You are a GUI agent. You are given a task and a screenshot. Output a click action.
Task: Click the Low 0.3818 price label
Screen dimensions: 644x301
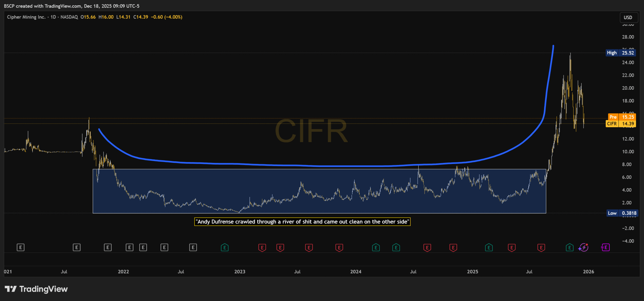coord(622,213)
